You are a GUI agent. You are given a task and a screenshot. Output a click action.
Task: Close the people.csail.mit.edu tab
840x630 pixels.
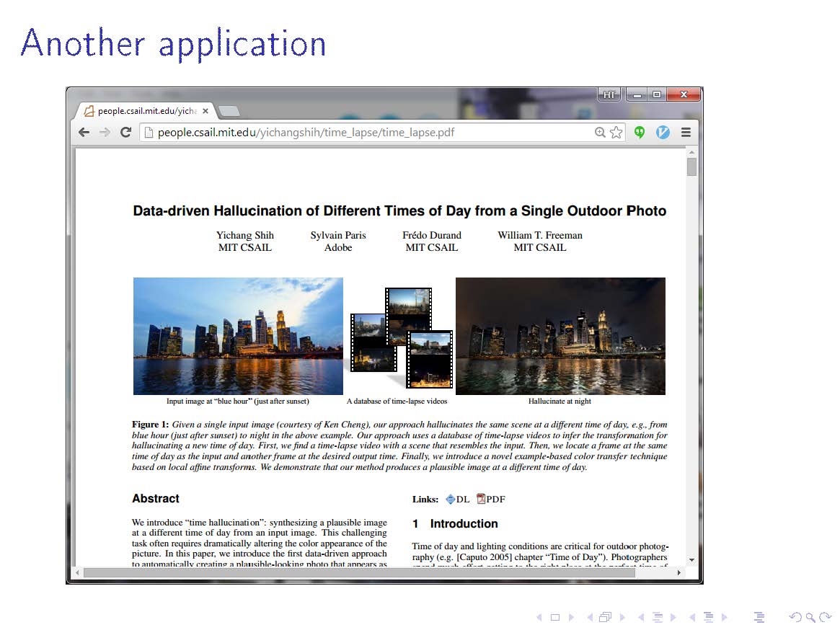tap(205, 111)
